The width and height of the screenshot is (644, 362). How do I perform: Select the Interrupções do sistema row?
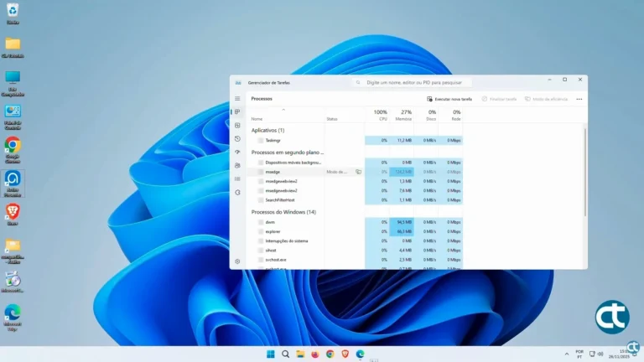point(356,241)
